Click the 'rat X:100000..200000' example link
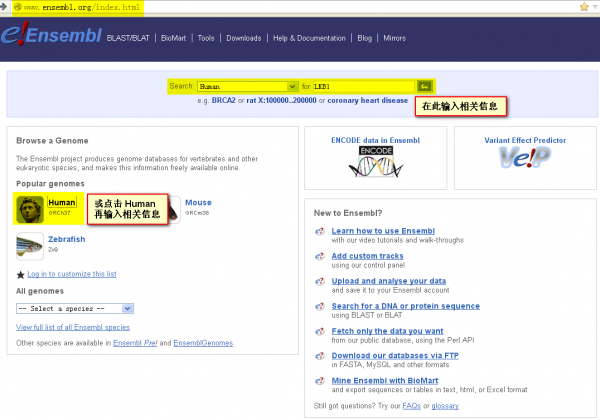 point(281,100)
